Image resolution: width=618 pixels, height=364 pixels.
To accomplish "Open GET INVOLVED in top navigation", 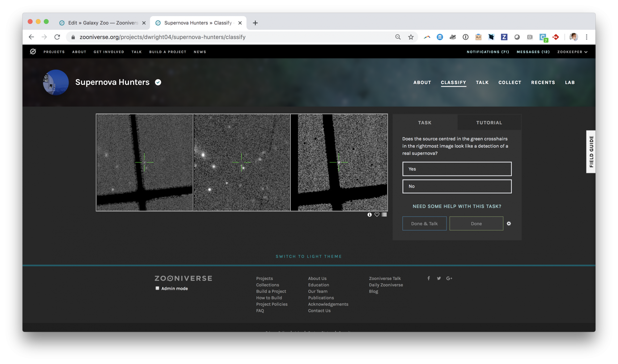I will coord(109,52).
